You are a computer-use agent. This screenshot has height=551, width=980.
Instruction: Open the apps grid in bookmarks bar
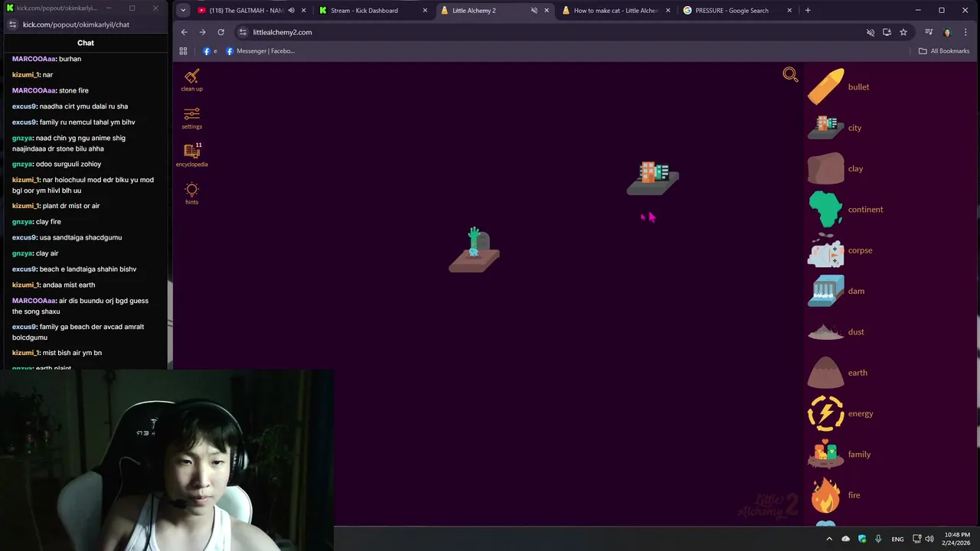[x=183, y=51]
